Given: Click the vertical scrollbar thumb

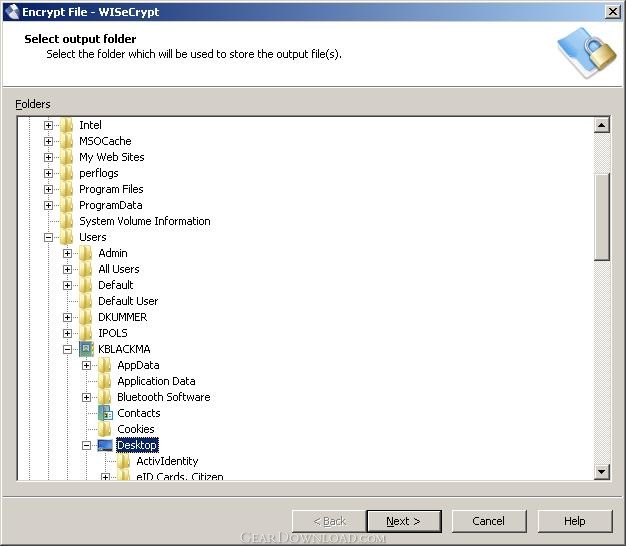Looking at the screenshot, I should click(x=602, y=217).
